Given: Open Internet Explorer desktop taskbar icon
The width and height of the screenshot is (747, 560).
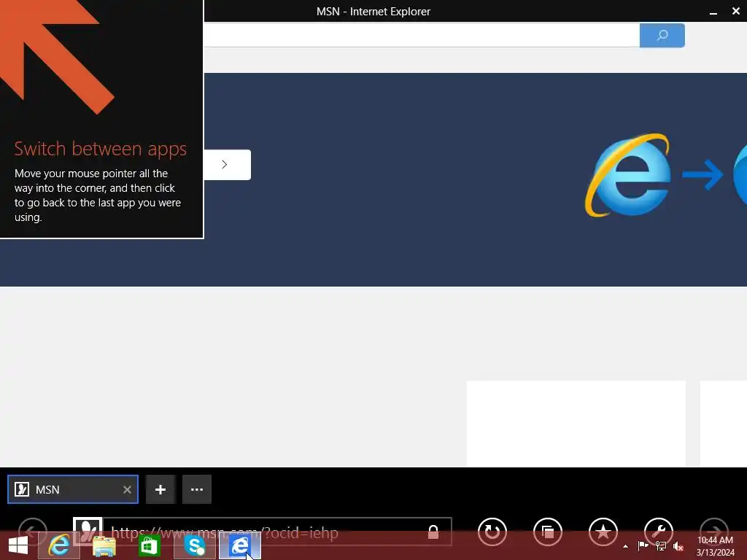Looking at the screenshot, I should 58,545.
